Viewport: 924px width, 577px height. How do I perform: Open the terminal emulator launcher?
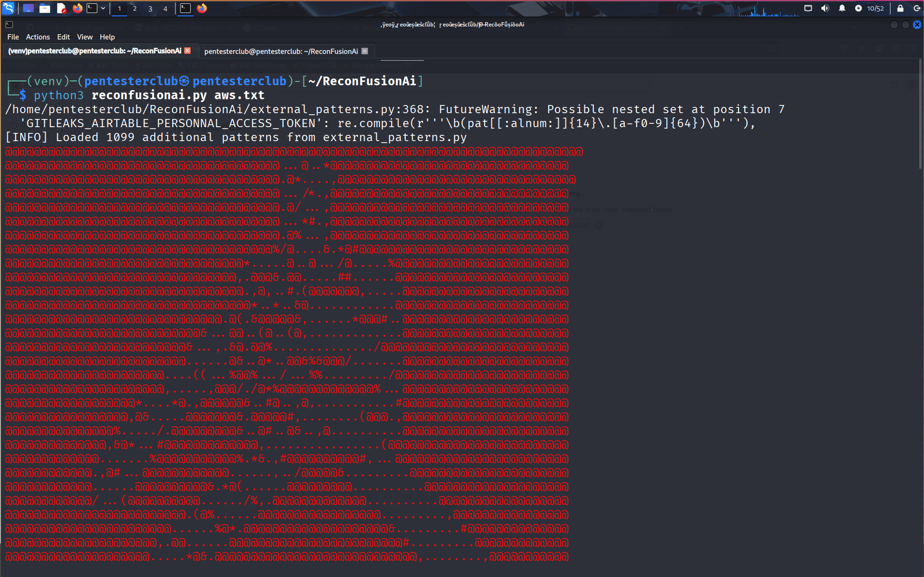92,8
